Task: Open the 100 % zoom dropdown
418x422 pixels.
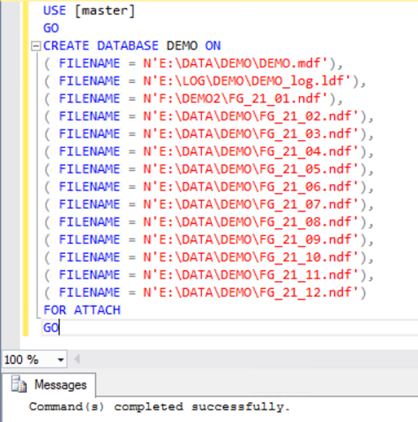Action: pos(61,360)
